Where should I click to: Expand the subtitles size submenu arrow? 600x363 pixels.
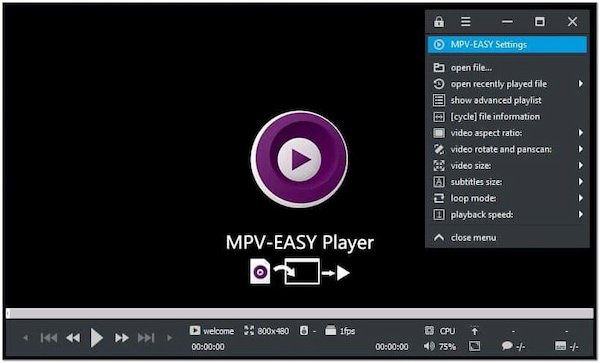580,182
